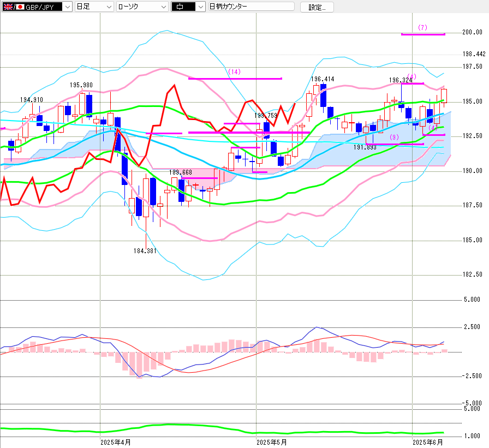
Task: Open the ローソク chart type dropdown
Action: point(142,7)
